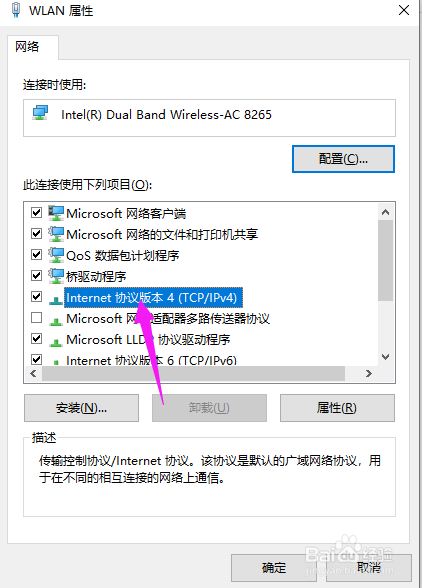Select Internet 协议版本 6 (TCP/IPv6) item
The image size is (422, 588).
point(151,360)
